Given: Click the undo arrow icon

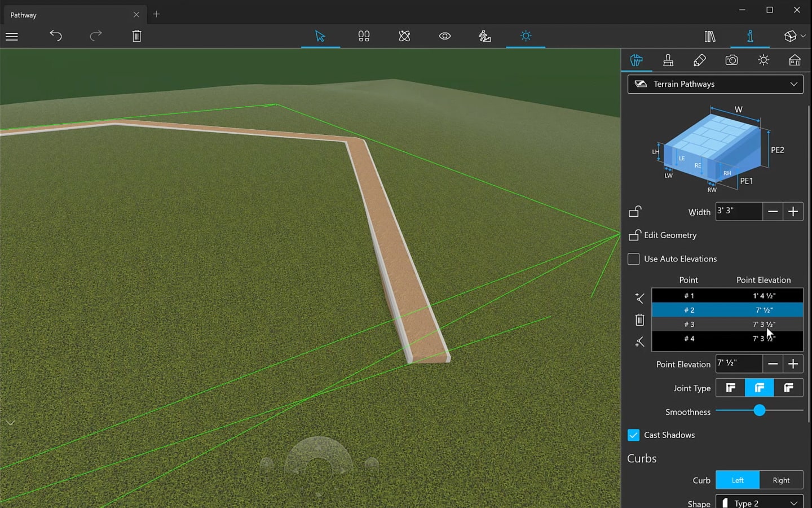Looking at the screenshot, I should click(55, 36).
